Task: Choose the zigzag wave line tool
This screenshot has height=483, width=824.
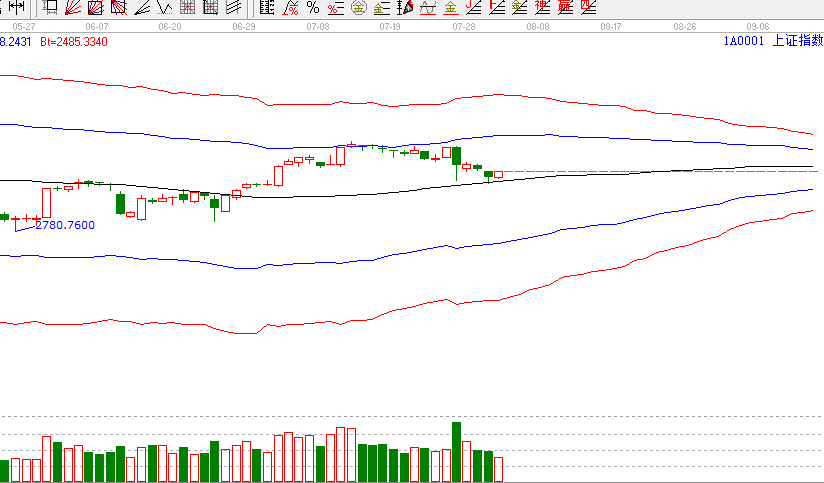Action: [164, 8]
